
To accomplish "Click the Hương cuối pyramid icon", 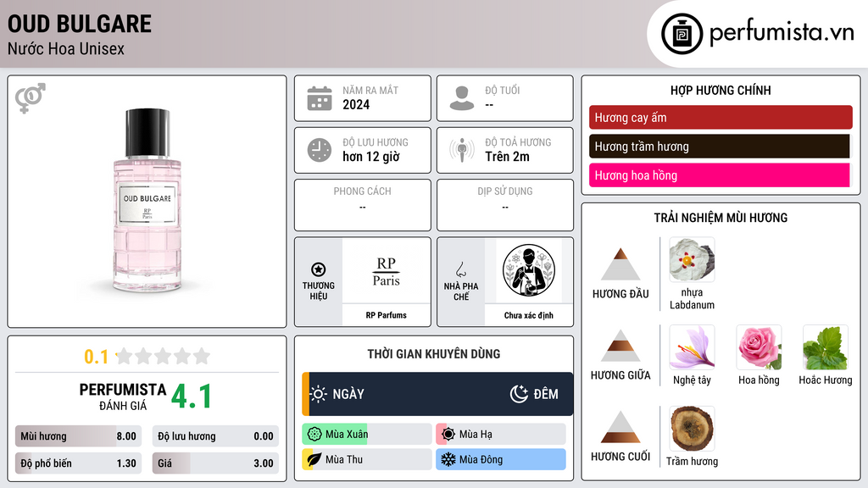I will pyautogui.click(x=620, y=427).
